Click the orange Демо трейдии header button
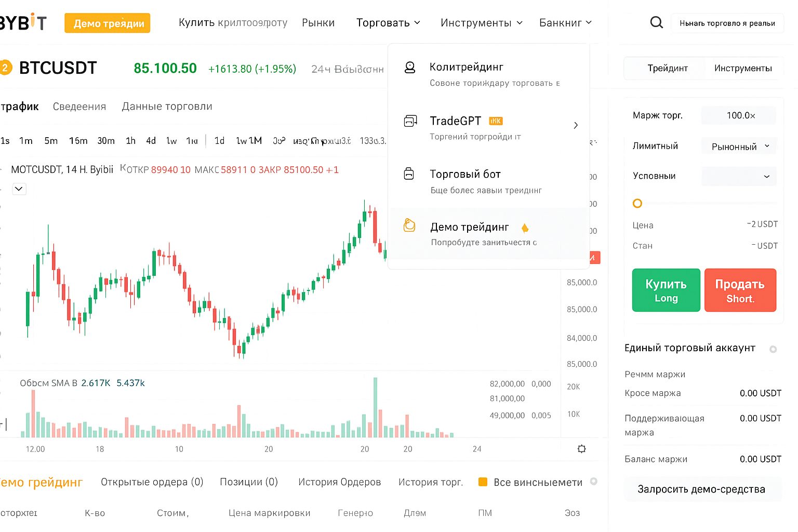 click(108, 23)
